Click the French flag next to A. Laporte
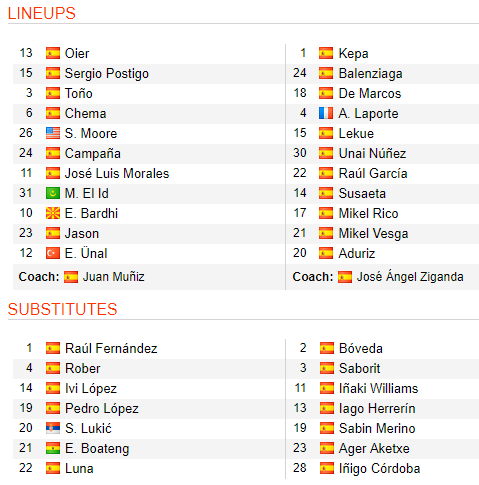Screen dimensions: 479x485 click(326, 113)
